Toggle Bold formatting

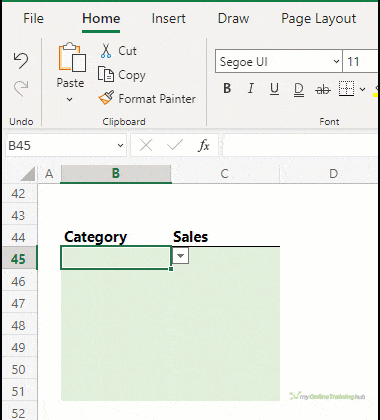227,89
